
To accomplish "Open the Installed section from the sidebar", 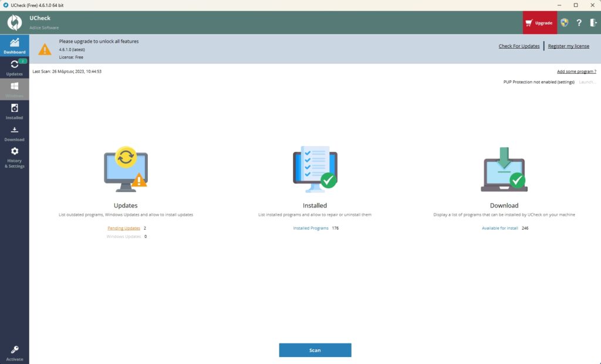I will pos(15,111).
